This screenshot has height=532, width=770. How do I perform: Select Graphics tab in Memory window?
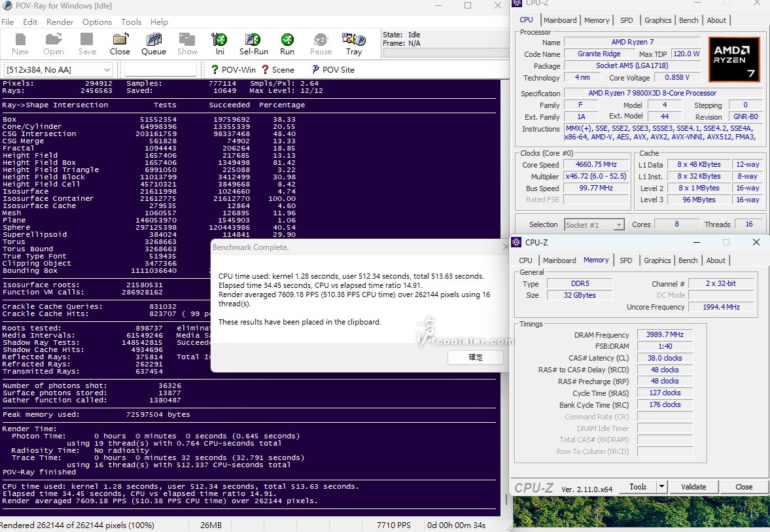click(x=657, y=260)
